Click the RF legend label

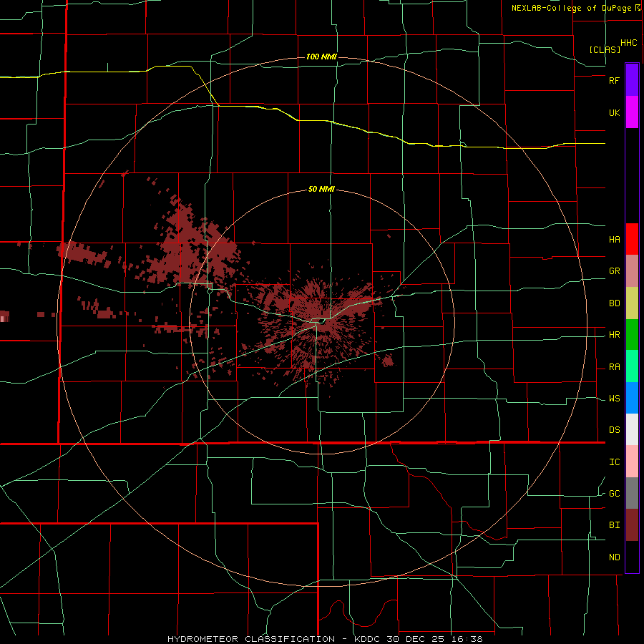(x=614, y=80)
